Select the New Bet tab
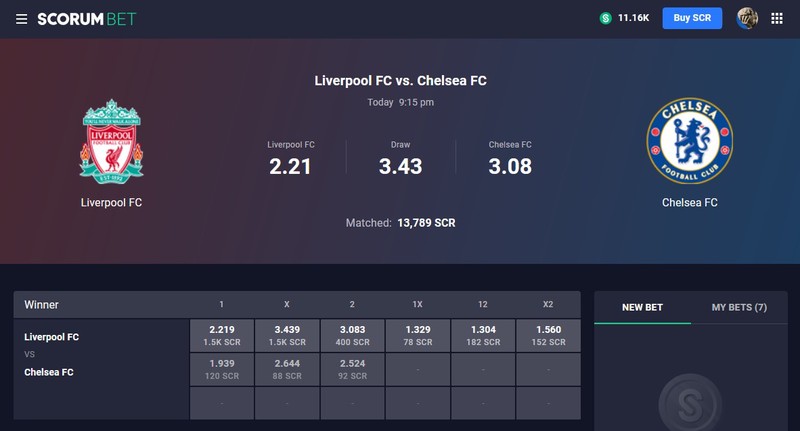The height and width of the screenshot is (431, 800). (x=642, y=308)
